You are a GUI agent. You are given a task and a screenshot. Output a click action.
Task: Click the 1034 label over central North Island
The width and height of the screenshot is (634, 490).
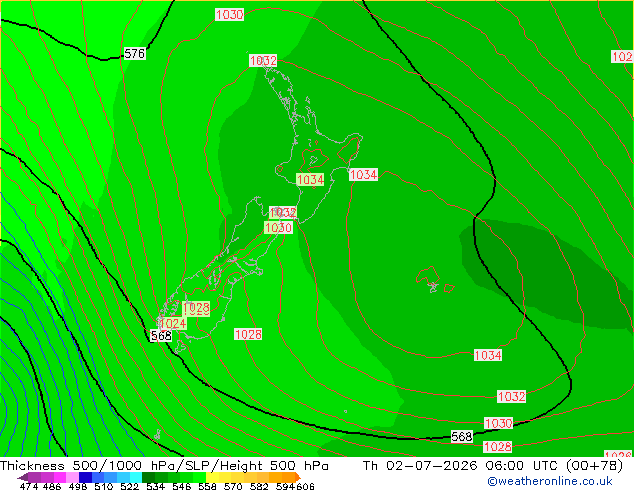tap(310, 180)
